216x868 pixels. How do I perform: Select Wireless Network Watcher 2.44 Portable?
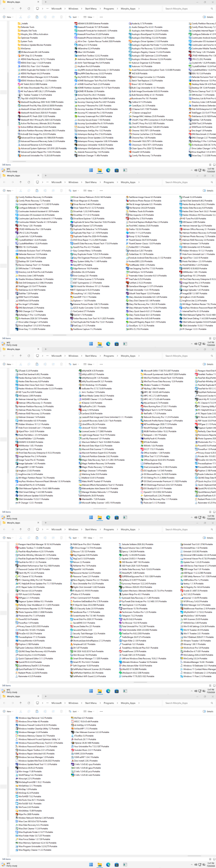point(36,817)
